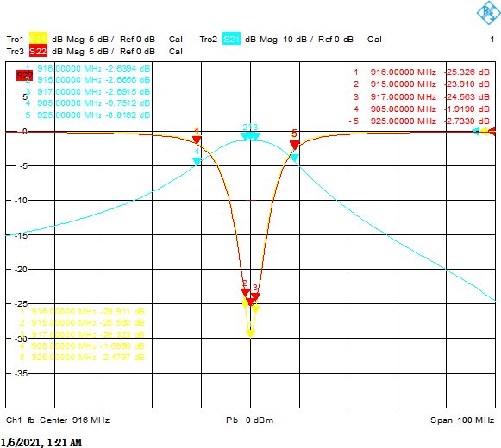Click the Rohde & Schwarz logo icon
This screenshot has height=448, width=501.
pos(489,12)
